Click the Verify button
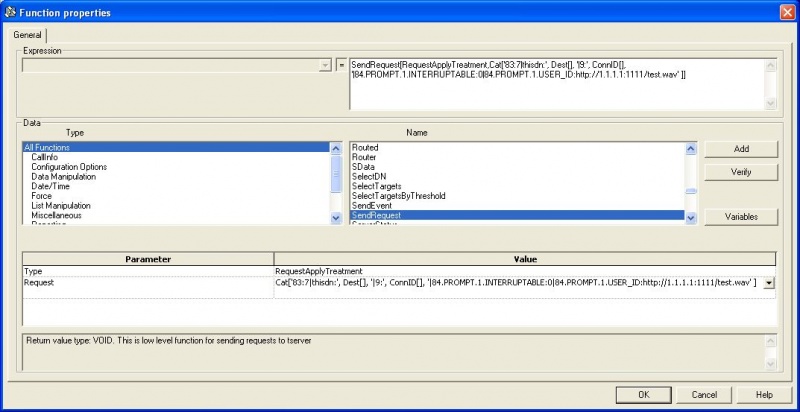The height and width of the screenshot is (412, 800). pyautogui.click(x=741, y=172)
